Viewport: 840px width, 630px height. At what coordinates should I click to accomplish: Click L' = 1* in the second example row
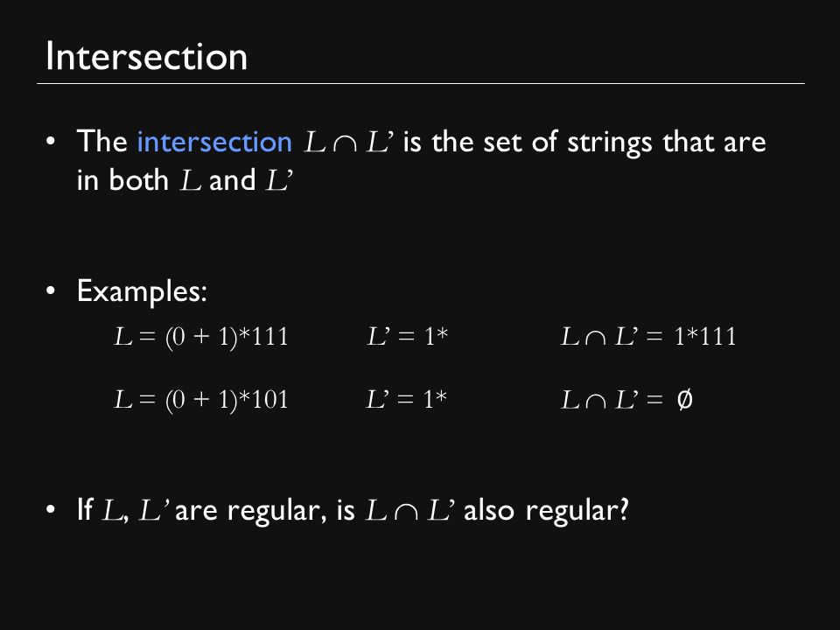pos(406,400)
